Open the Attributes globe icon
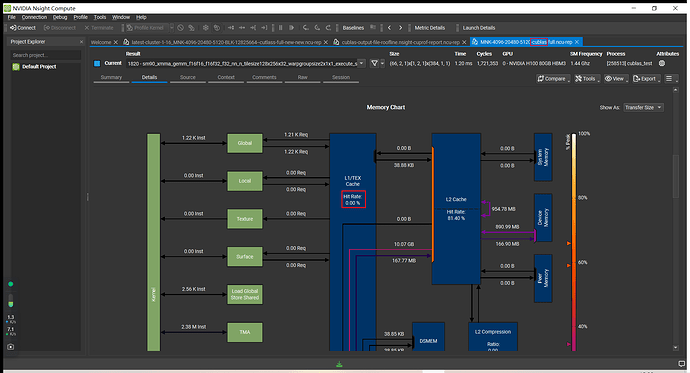Image resolution: width=690 pixels, height=373 pixels. (x=662, y=63)
